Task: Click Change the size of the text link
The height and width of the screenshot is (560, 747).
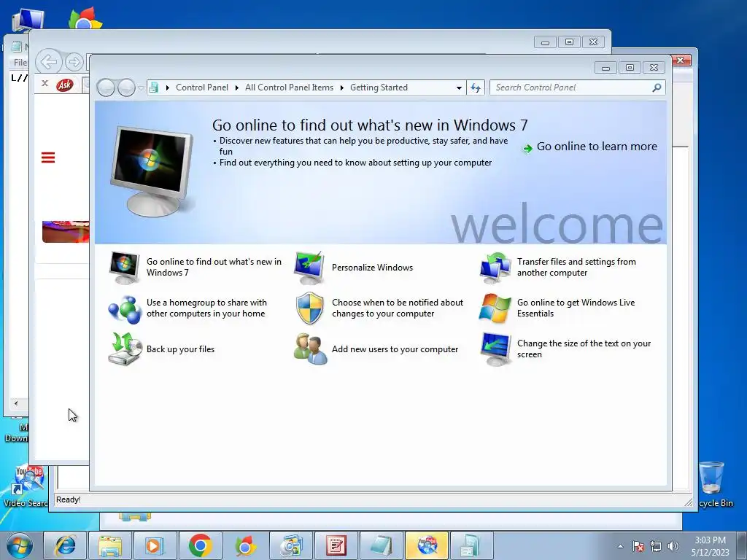Action: pos(584,349)
